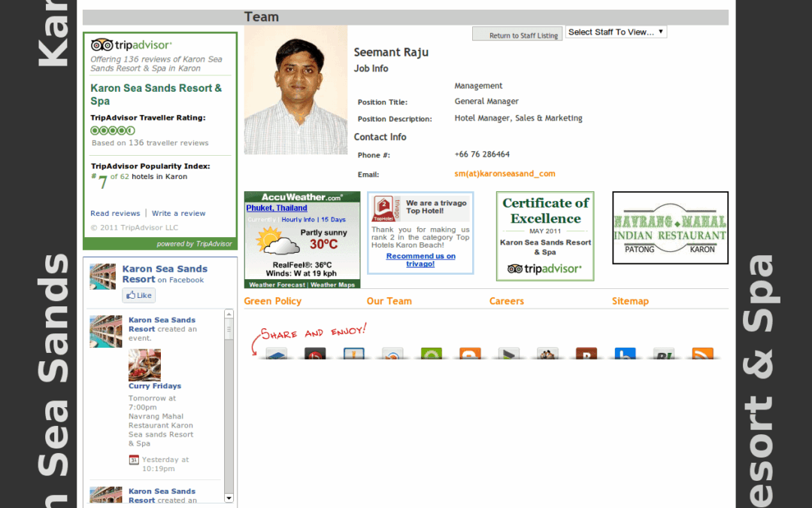Open the Careers footer menu item
Image resolution: width=812 pixels, height=508 pixels.
(x=507, y=301)
